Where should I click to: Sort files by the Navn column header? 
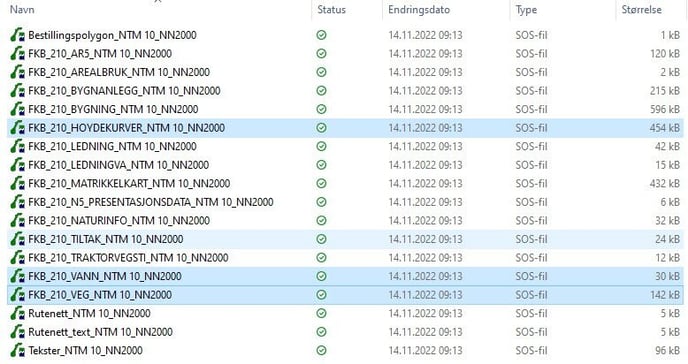pyautogui.click(x=22, y=10)
